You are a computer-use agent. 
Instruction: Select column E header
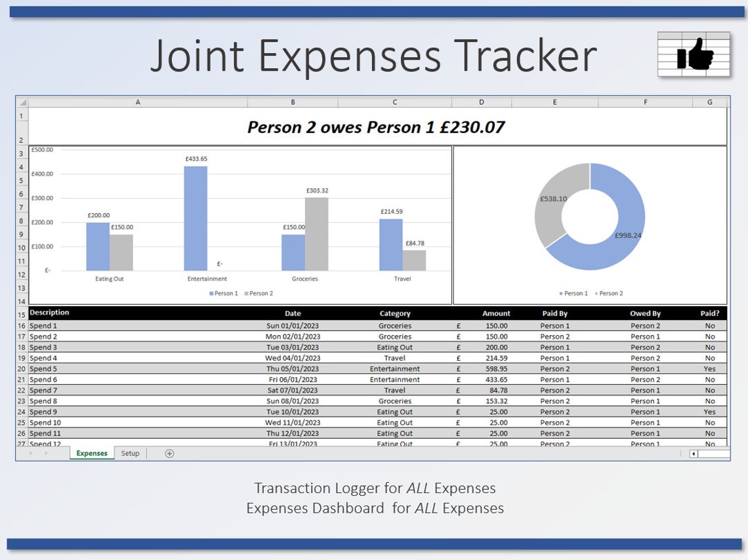(554, 102)
